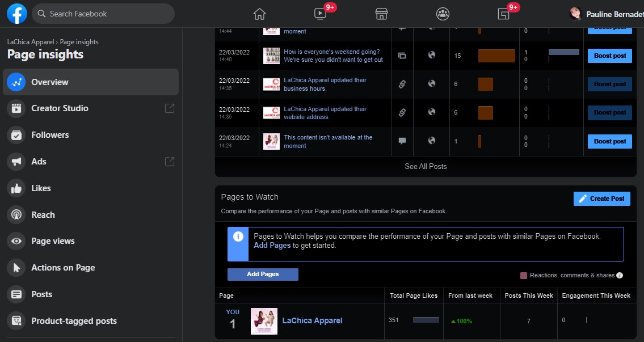This screenshot has width=644, height=342.
Task: Open 'updated their website address' post link
Action: (x=325, y=113)
